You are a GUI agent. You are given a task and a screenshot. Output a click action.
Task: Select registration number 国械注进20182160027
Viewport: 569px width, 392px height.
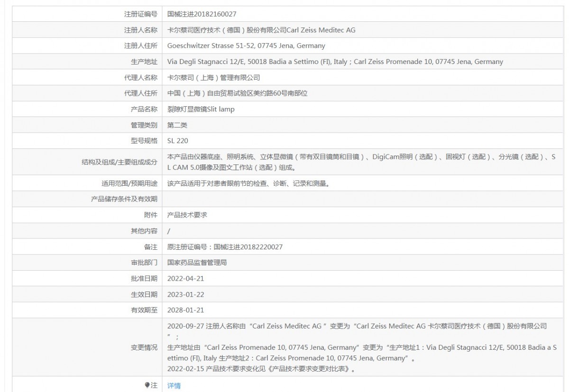(202, 14)
